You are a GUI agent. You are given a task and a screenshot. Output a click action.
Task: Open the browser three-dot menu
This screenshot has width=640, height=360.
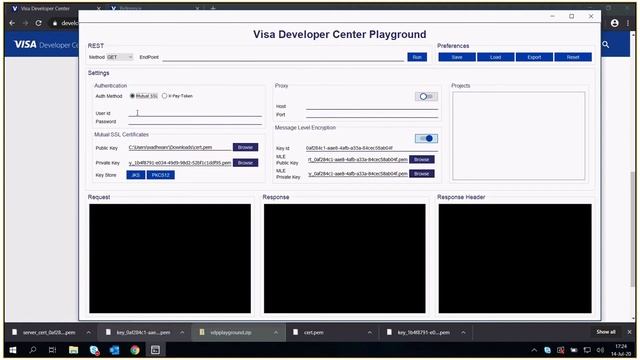(x=628, y=23)
